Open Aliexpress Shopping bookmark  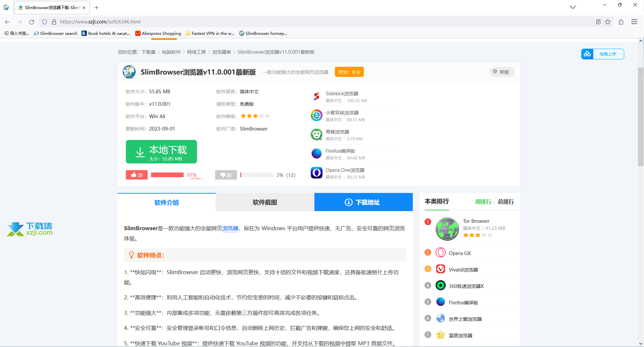click(x=158, y=33)
